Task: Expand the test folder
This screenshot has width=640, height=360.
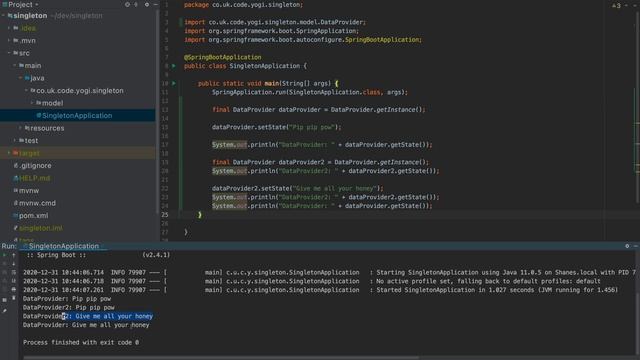Action: pyautogui.click(x=15, y=140)
